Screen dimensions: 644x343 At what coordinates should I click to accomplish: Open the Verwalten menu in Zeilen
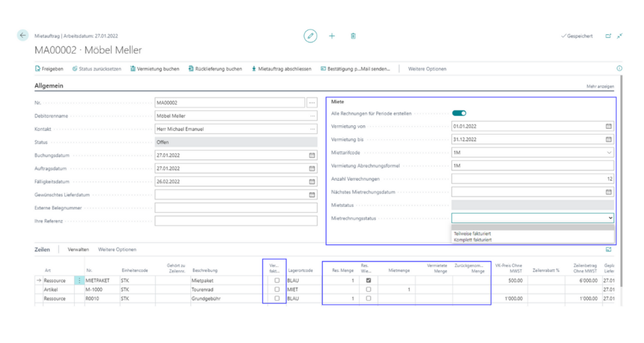tap(78, 250)
